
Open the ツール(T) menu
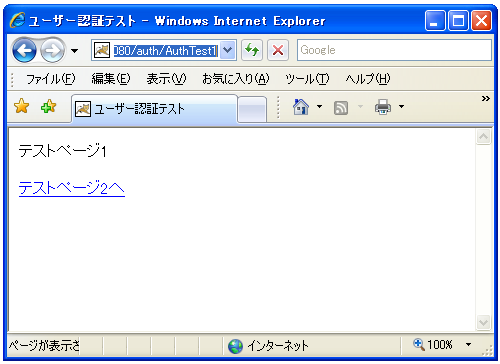(307, 79)
